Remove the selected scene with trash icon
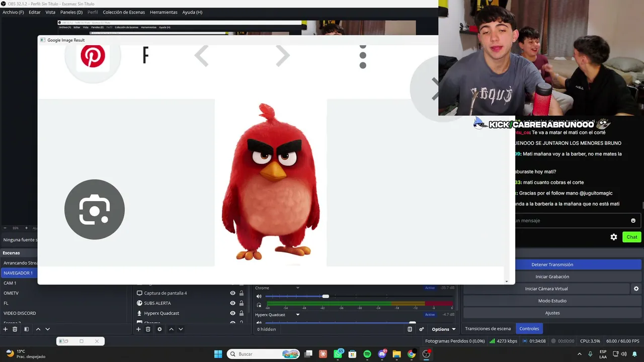Image resolution: width=644 pixels, height=362 pixels. 15,329
